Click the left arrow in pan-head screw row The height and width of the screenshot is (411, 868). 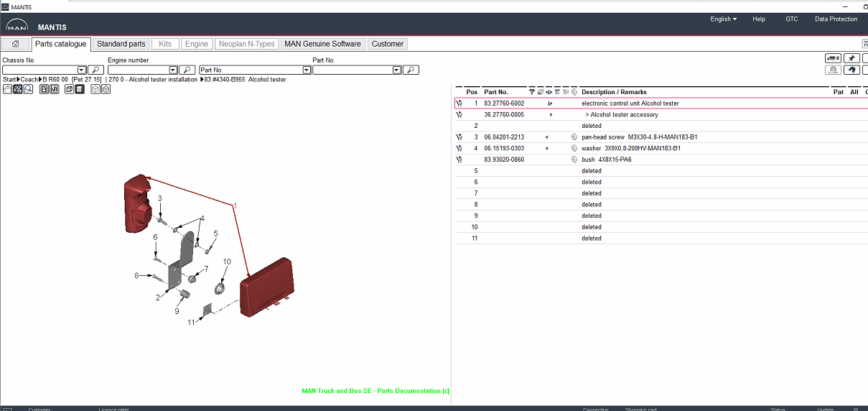547,137
